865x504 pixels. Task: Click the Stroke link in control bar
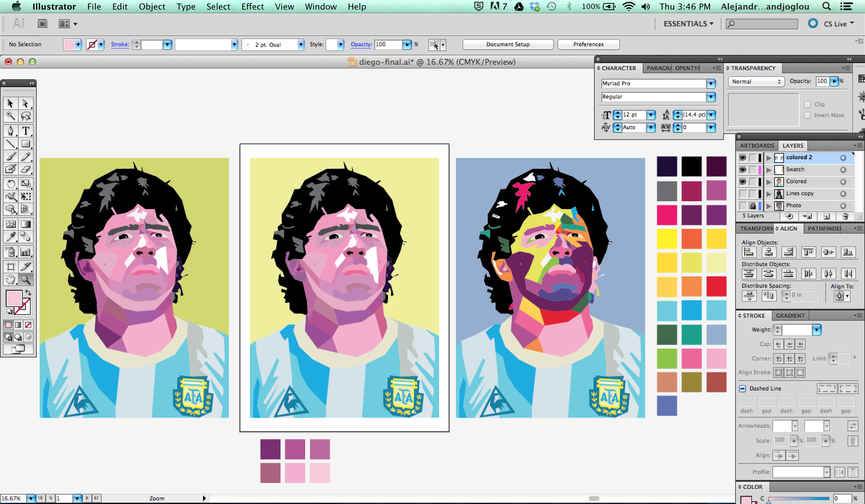point(120,44)
